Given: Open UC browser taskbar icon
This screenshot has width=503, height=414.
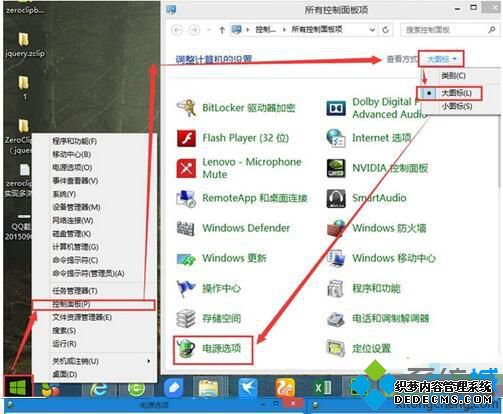Looking at the screenshot, I should pyautogui.click(x=285, y=388).
